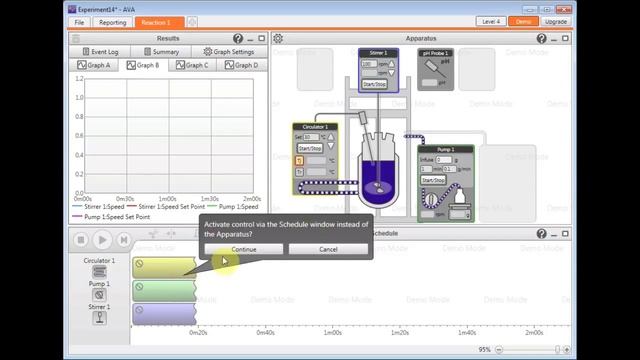Image resolution: width=640 pixels, height=360 pixels.
Task: Increase Stirrer 1 rpm with up arrow
Action: pyautogui.click(x=391, y=64)
